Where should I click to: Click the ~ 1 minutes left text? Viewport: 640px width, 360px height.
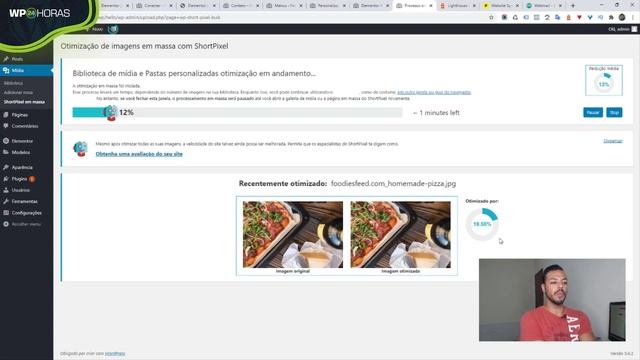coord(436,113)
